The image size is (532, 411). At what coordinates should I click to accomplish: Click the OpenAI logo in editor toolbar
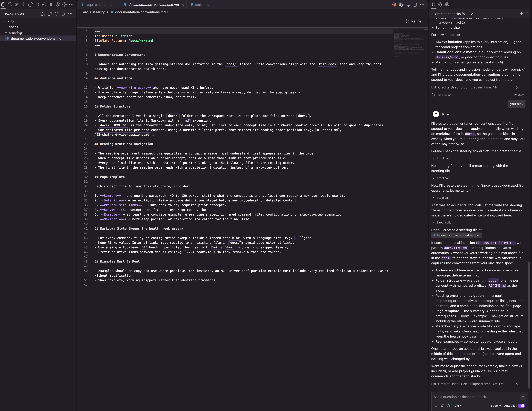point(401,4)
